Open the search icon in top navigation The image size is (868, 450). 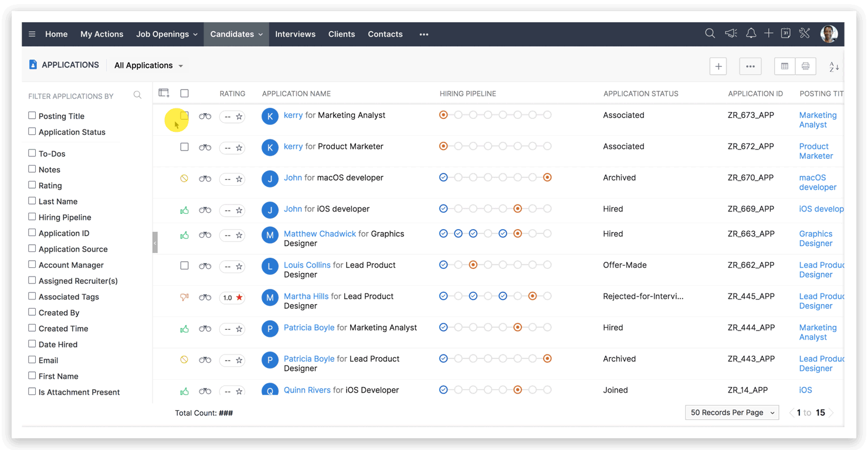710,33
